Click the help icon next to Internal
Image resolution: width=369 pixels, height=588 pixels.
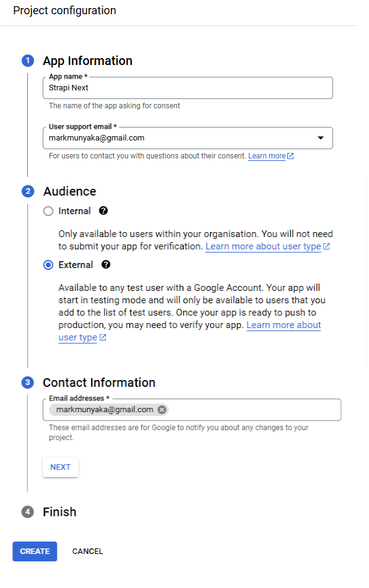pyautogui.click(x=103, y=210)
